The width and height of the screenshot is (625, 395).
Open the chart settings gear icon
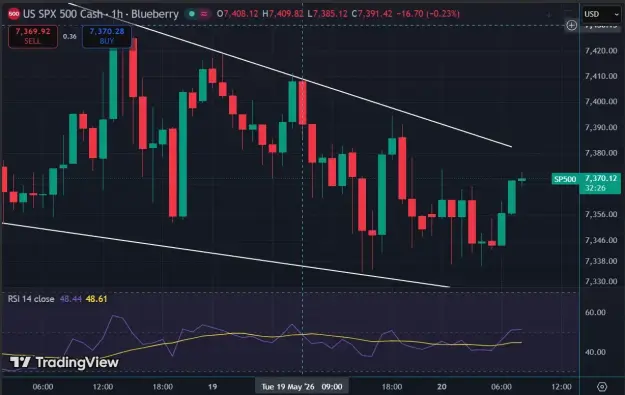pyautogui.click(x=602, y=387)
